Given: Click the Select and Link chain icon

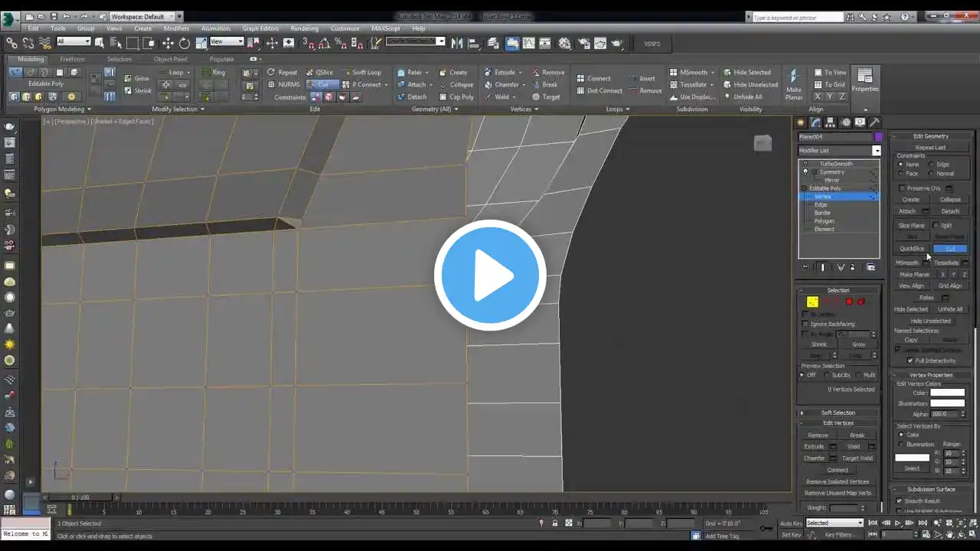Looking at the screenshot, I should coord(12,43).
